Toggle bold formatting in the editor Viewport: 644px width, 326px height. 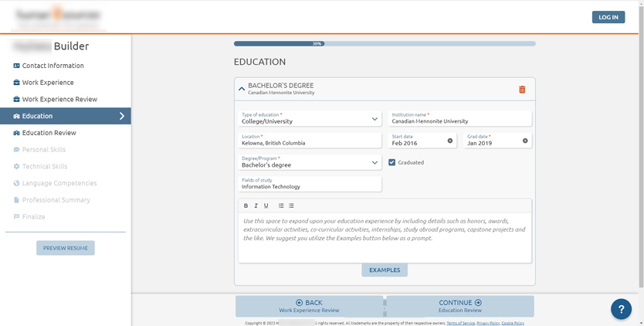click(x=246, y=205)
